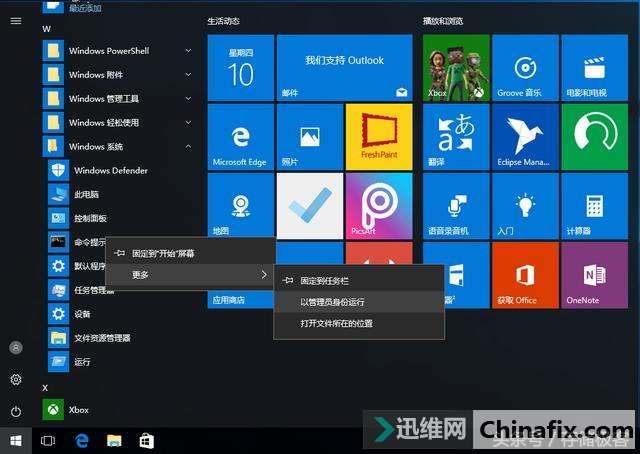Collapse Windows 系统 folder
Screen dimensions: 640x454
click(118, 146)
